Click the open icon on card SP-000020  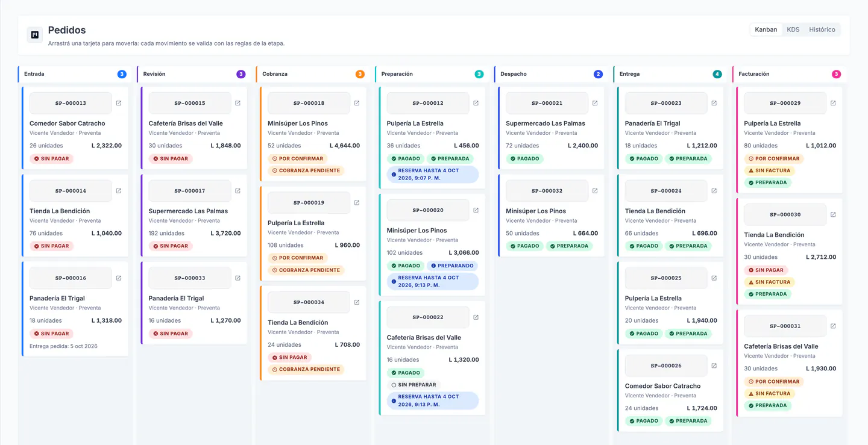(476, 210)
